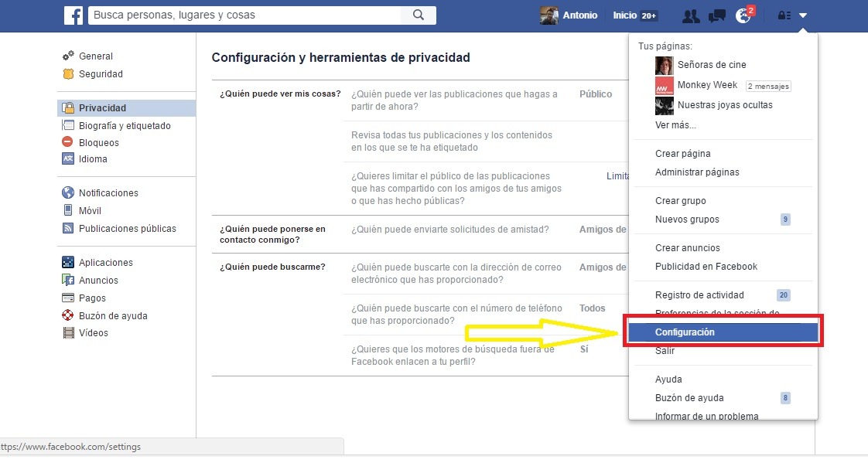The image size is (868, 463).
Task: Click the Limitar link partially shown
Action: (618, 176)
